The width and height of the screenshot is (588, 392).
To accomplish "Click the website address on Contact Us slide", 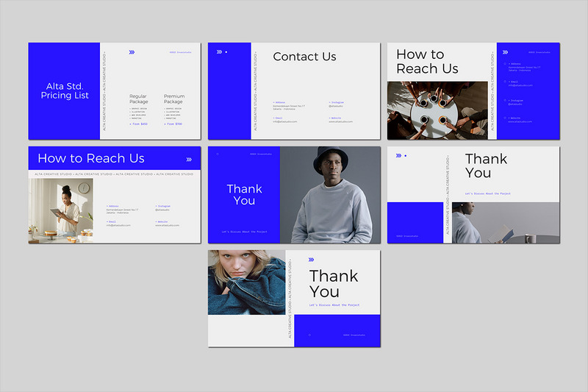I will (x=340, y=121).
